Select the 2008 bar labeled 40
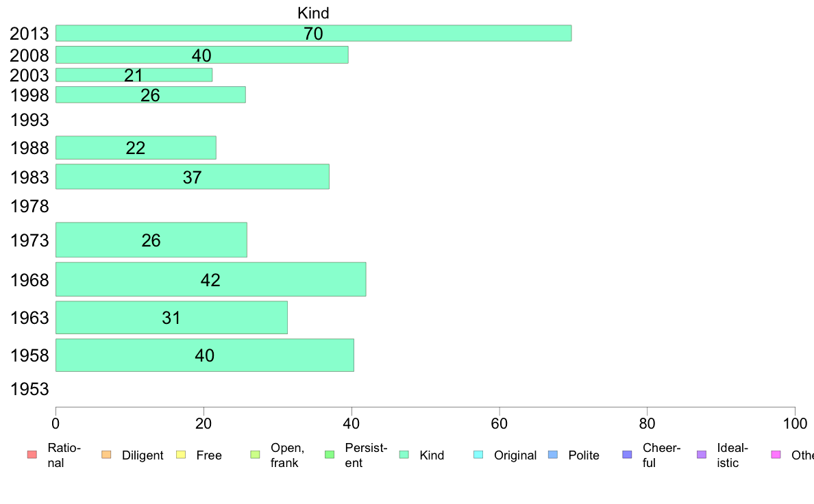The width and height of the screenshot is (814, 504). [202, 55]
